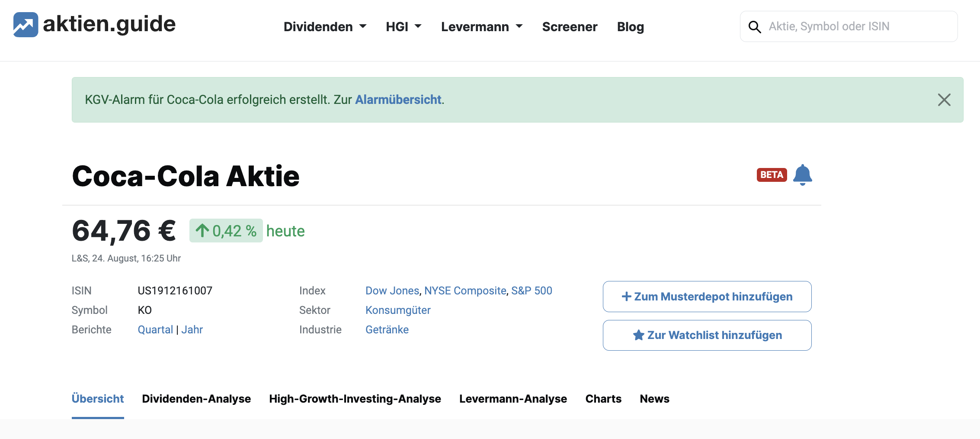Click the ISIN value US1912161007

click(x=175, y=291)
